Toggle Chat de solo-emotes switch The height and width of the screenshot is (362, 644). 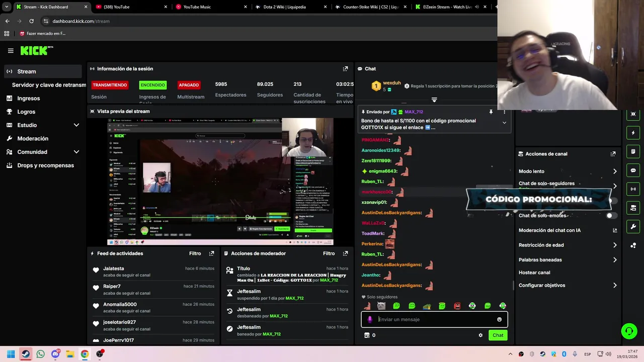tap(611, 216)
